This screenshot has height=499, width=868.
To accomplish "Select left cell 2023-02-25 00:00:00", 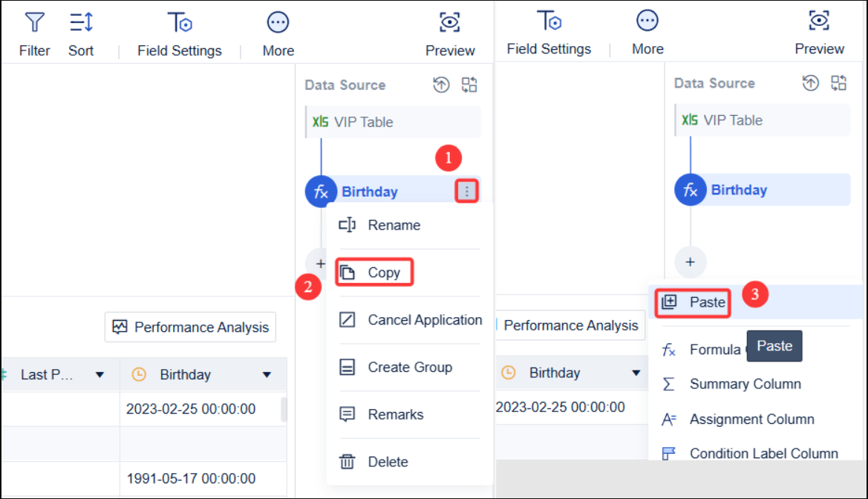I will (191, 408).
